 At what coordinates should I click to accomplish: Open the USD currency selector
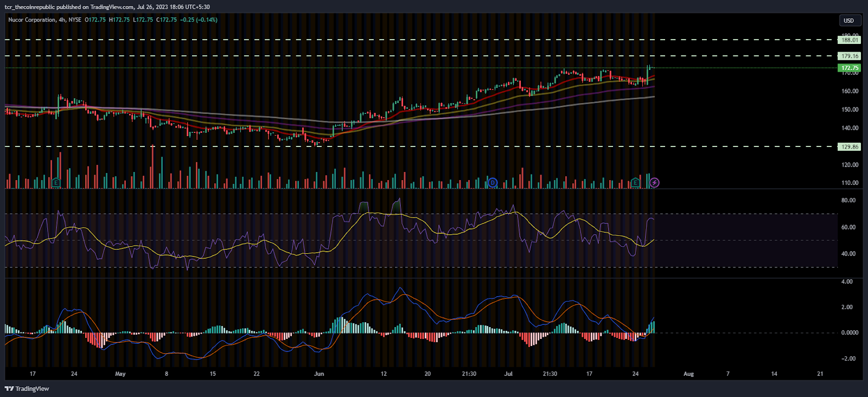pos(849,21)
